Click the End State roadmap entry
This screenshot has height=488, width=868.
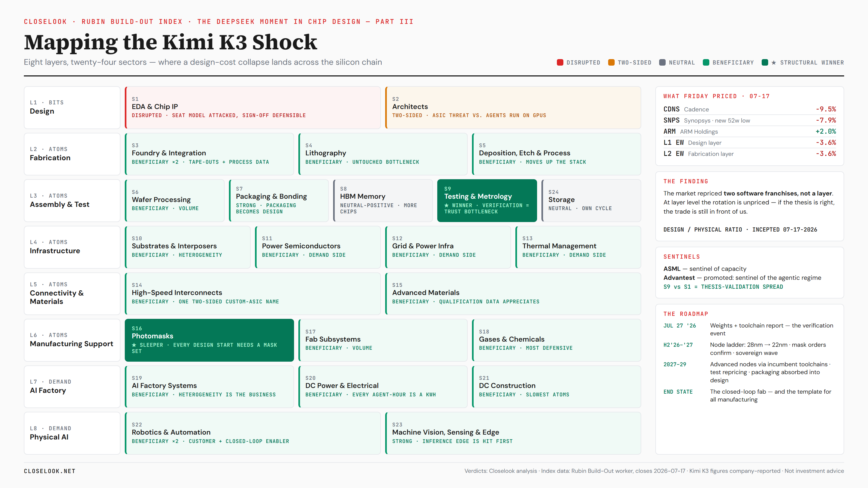coord(750,395)
